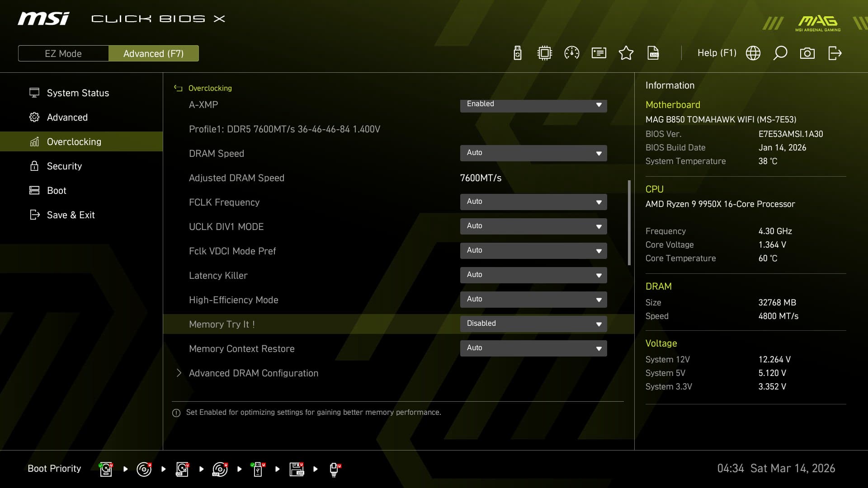Take a screenshot with camera icon
The image size is (868, 488).
807,53
